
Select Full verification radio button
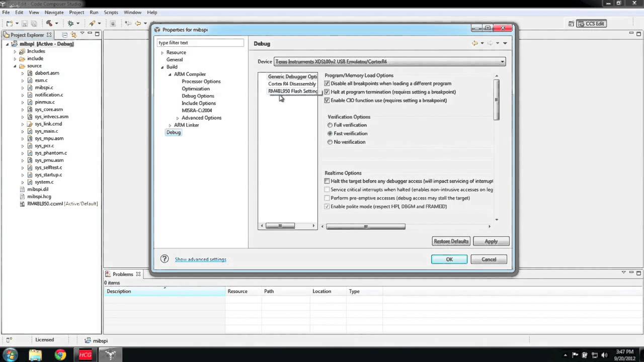tap(330, 125)
